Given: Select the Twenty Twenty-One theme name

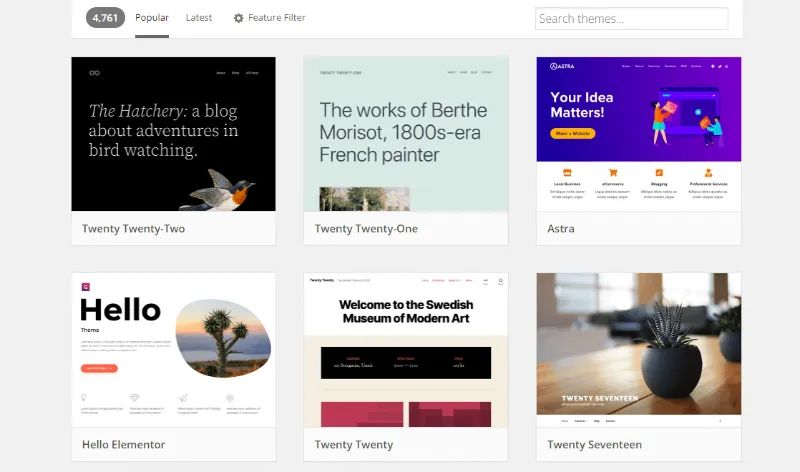Looking at the screenshot, I should coord(366,229).
